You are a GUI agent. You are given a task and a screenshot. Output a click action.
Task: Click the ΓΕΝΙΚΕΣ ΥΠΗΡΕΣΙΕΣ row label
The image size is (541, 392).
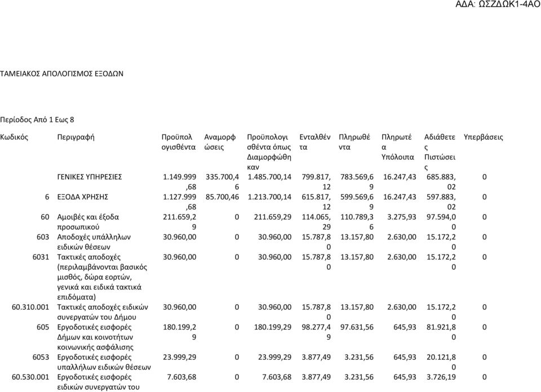click(90, 177)
